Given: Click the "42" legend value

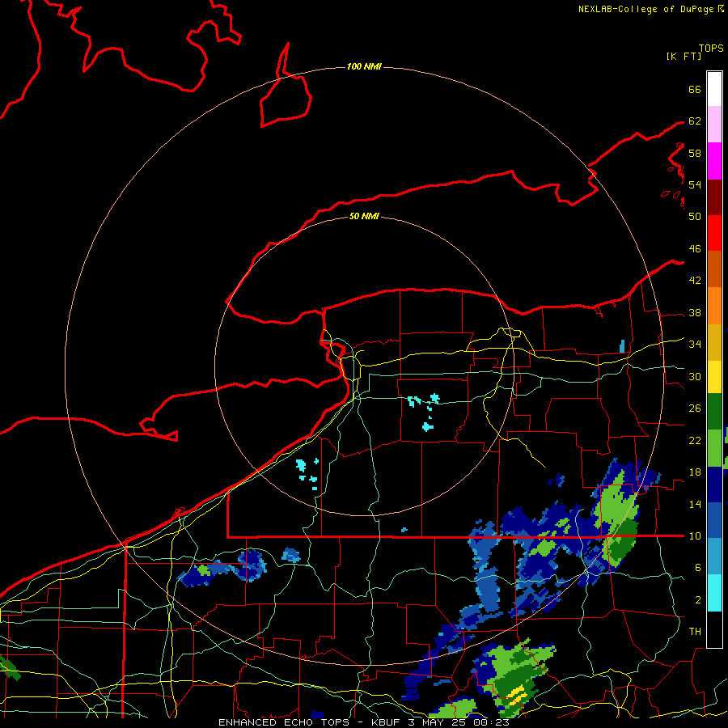Looking at the screenshot, I should pos(695,281).
